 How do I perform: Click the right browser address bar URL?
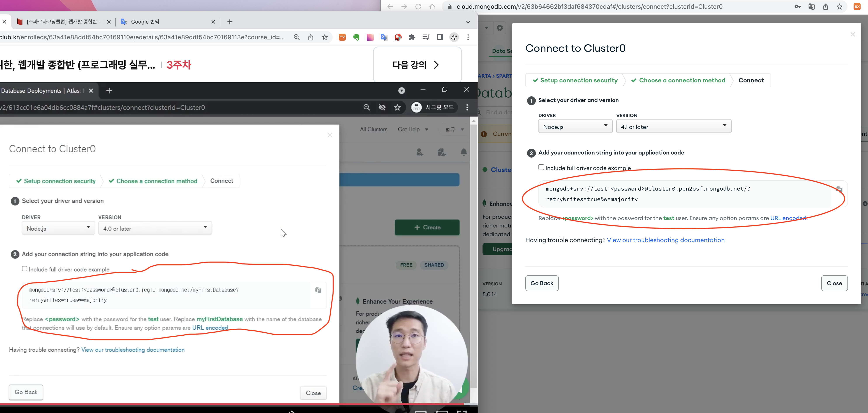589,6
